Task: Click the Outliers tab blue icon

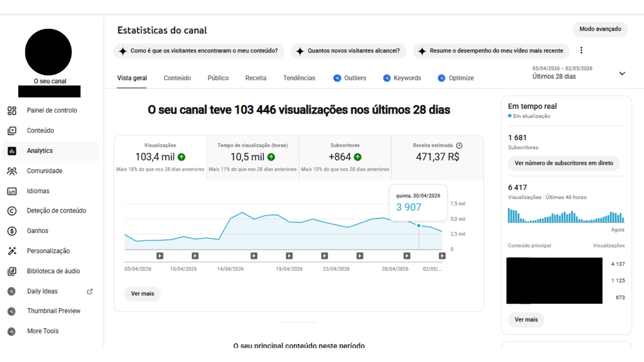Action: click(x=337, y=78)
